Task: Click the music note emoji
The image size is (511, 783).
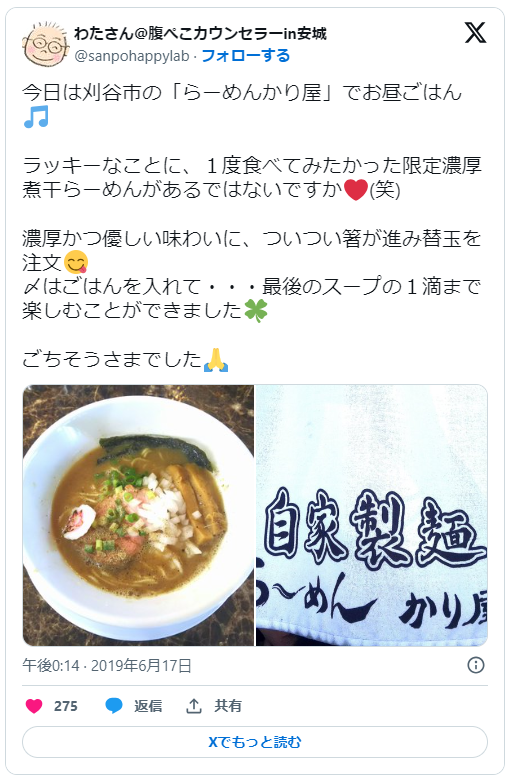Action: coord(36,117)
